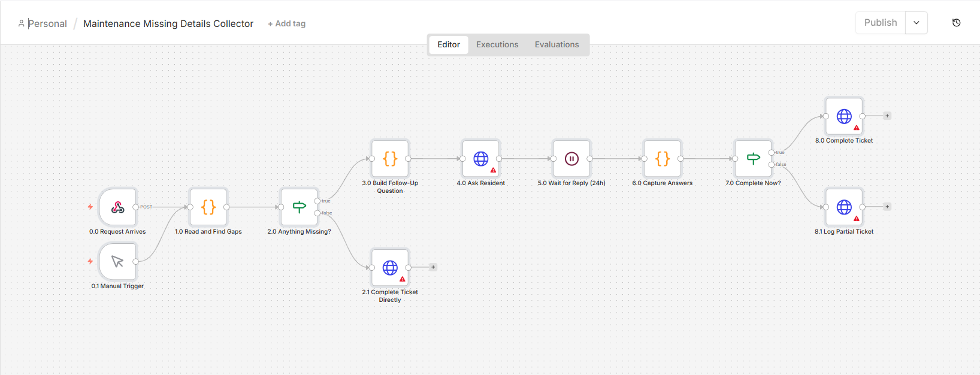Open the 3.0 Build Follow-Up Question node
The width and height of the screenshot is (980, 375).
pyautogui.click(x=390, y=159)
